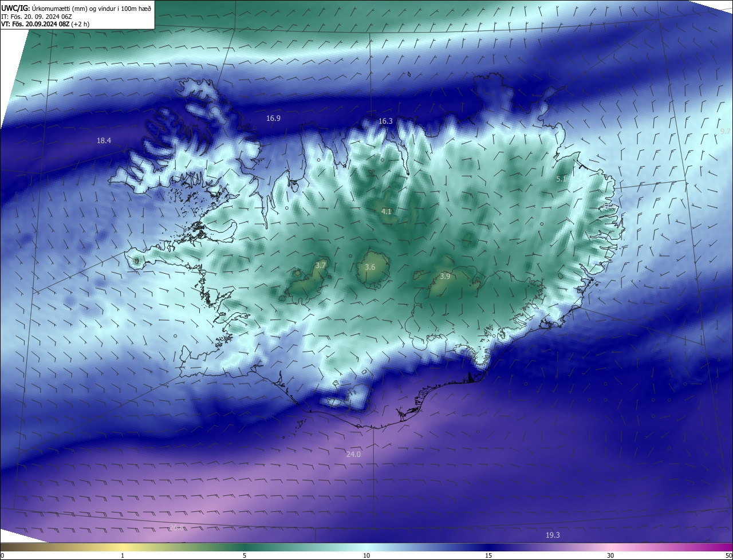Click the 3.9 value on the Vatnajökull glacier
Image resolution: width=733 pixels, height=560 pixels.
point(445,277)
